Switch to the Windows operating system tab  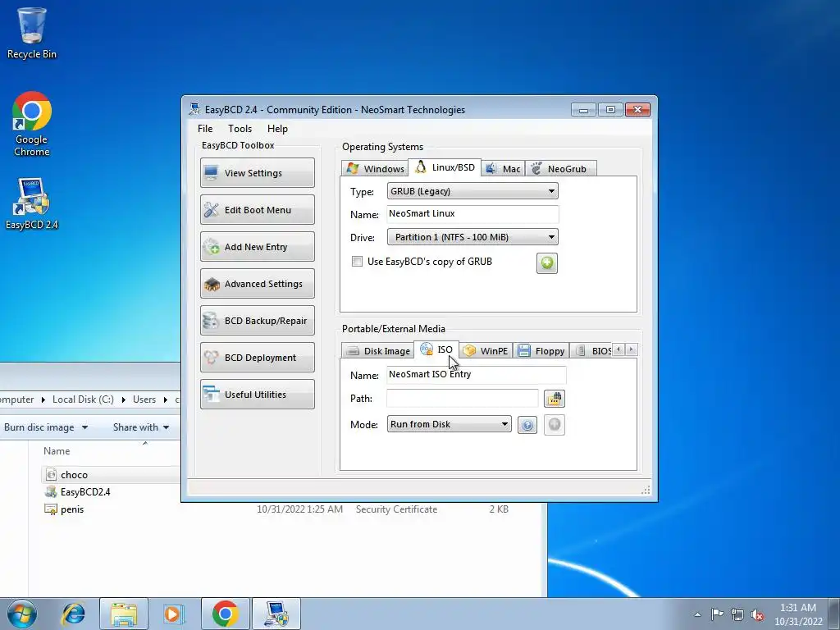(375, 168)
